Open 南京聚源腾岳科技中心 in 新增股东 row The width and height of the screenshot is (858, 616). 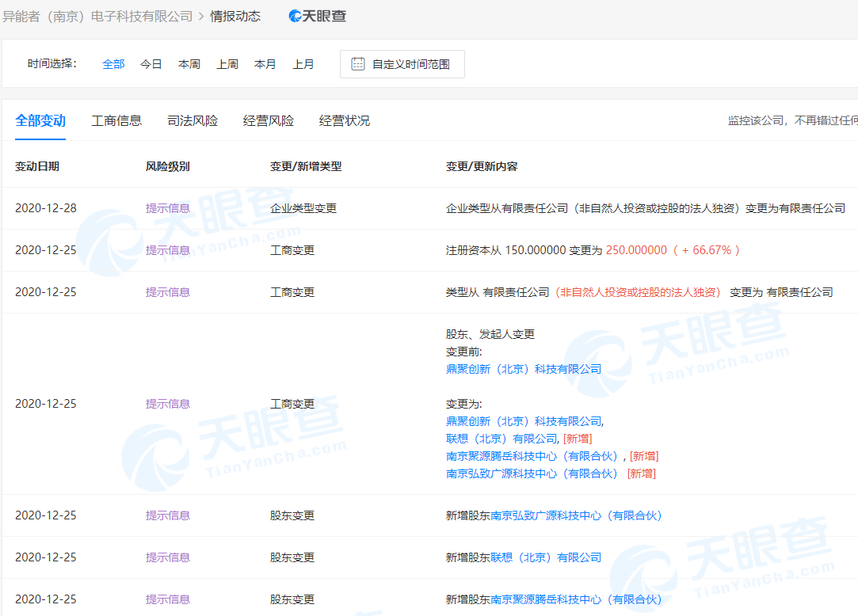576,599
